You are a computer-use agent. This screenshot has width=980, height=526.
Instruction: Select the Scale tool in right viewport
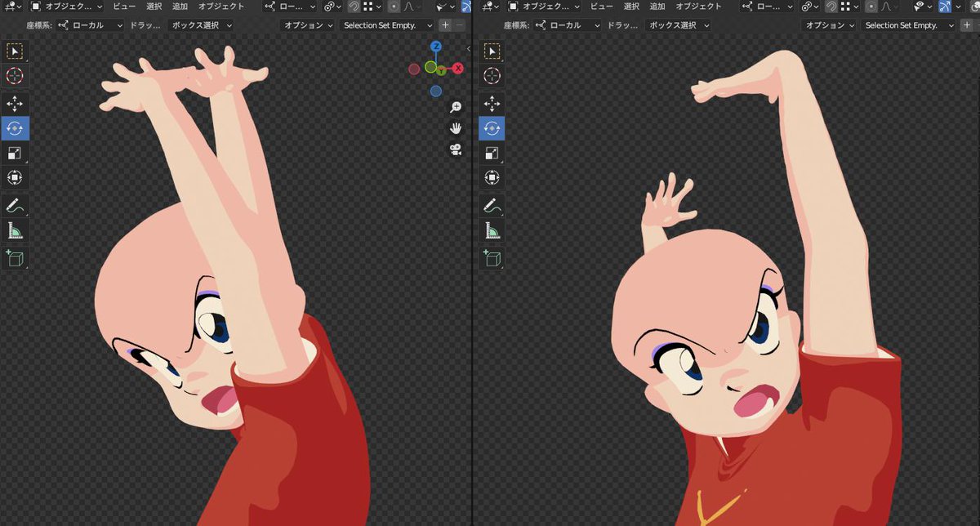(492, 153)
